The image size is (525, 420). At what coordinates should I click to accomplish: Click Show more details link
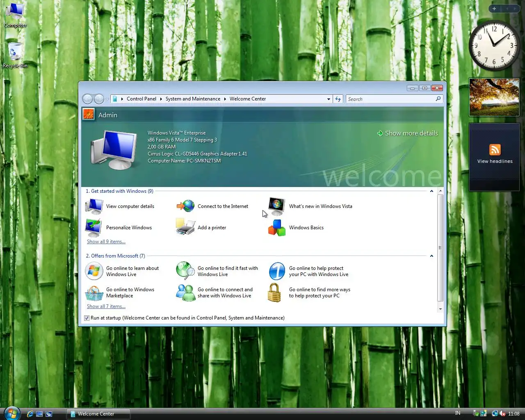tap(408, 133)
